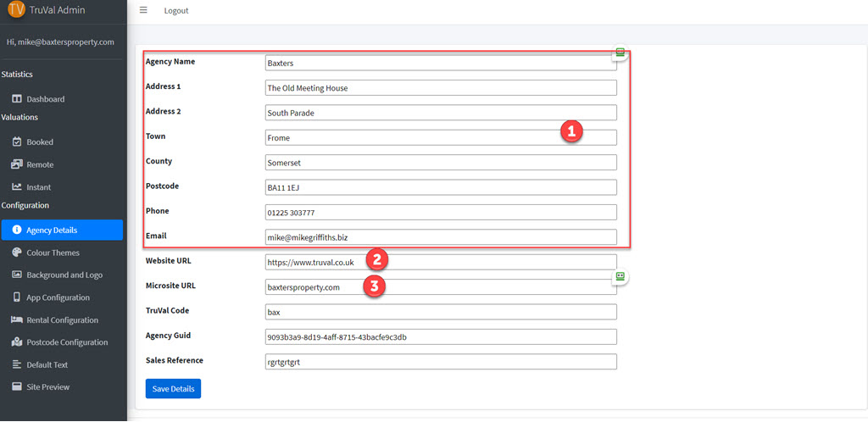The height and width of the screenshot is (422, 868).
Task: Toggle the hamburger sidebar menu icon
Action: pyautogui.click(x=143, y=10)
